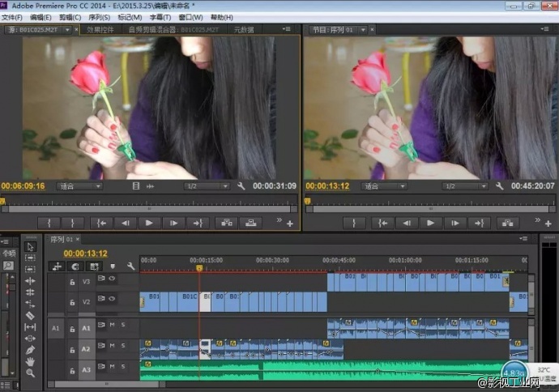Open Program panel flyout menu
This screenshot has width=559, height=392.
(x=544, y=29)
